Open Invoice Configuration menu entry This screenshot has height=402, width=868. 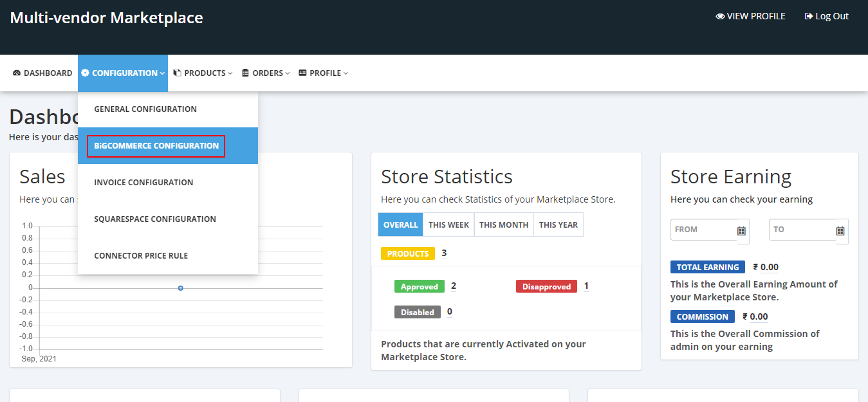click(168, 182)
